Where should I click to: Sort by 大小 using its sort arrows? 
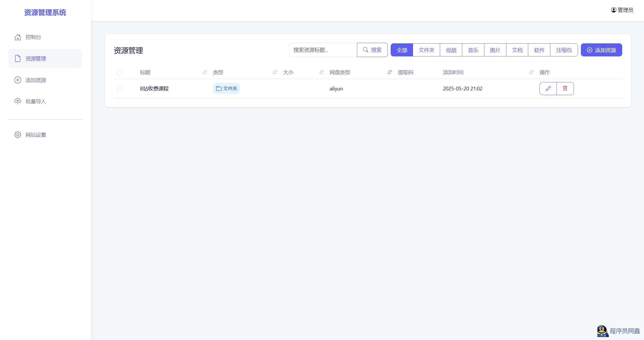coord(321,72)
